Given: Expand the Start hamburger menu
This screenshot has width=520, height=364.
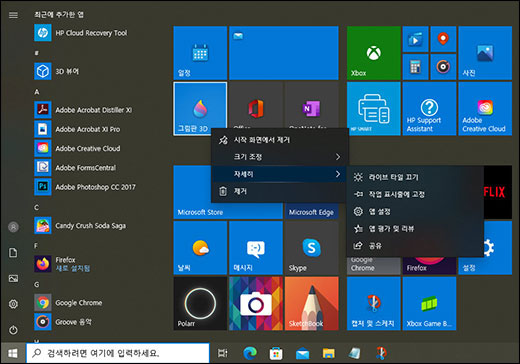Looking at the screenshot, I should point(13,15).
